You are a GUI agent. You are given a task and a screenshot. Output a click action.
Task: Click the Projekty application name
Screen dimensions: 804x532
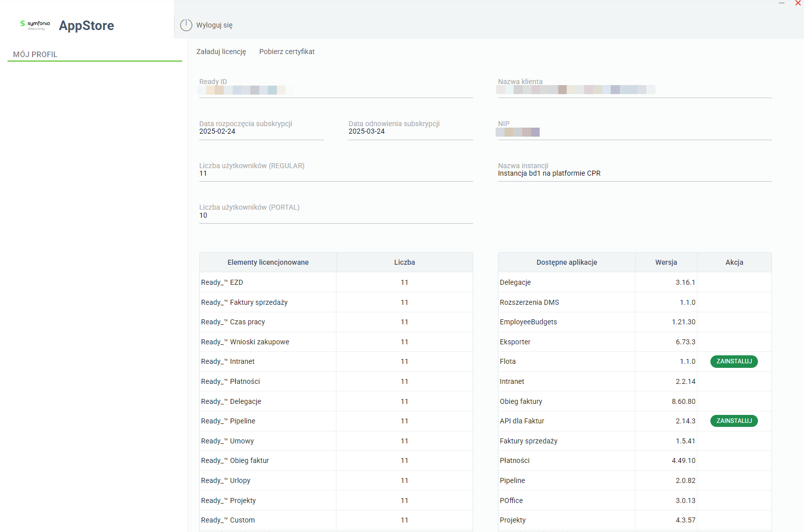513,520
